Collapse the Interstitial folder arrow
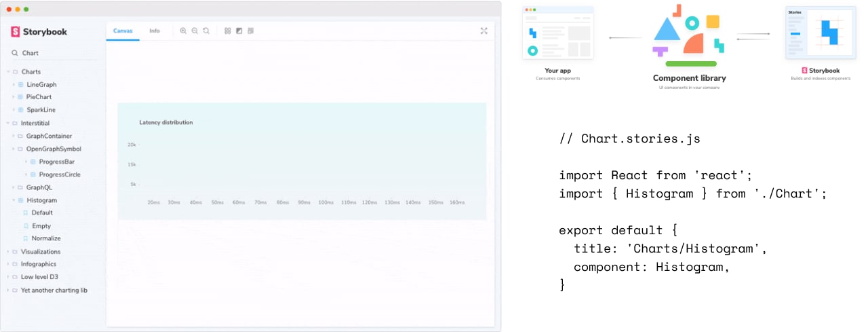 tap(8, 124)
